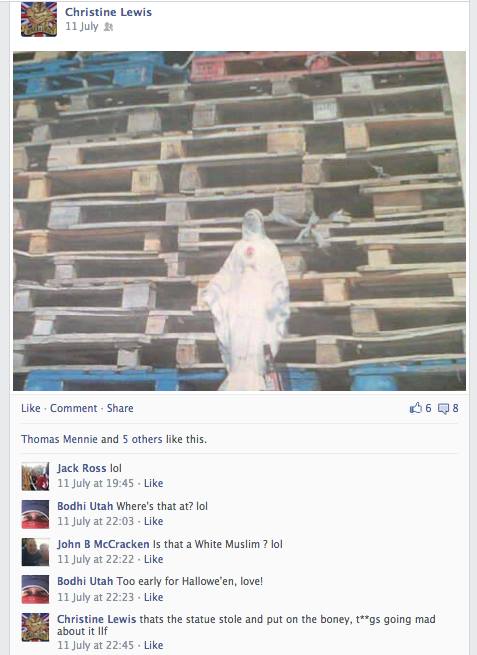The height and width of the screenshot is (655, 477).
Task: Share the post via Share link
Action: pyautogui.click(x=120, y=408)
